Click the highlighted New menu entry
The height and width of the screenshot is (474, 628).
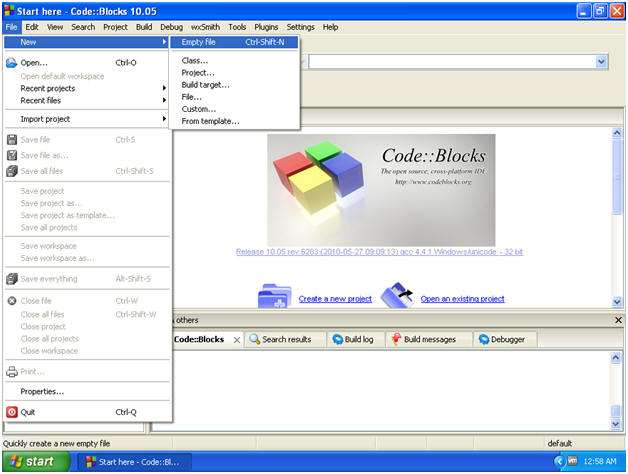point(86,42)
